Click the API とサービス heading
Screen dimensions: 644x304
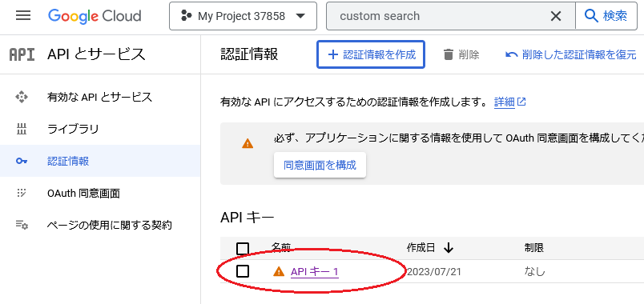(x=96, y=54)
